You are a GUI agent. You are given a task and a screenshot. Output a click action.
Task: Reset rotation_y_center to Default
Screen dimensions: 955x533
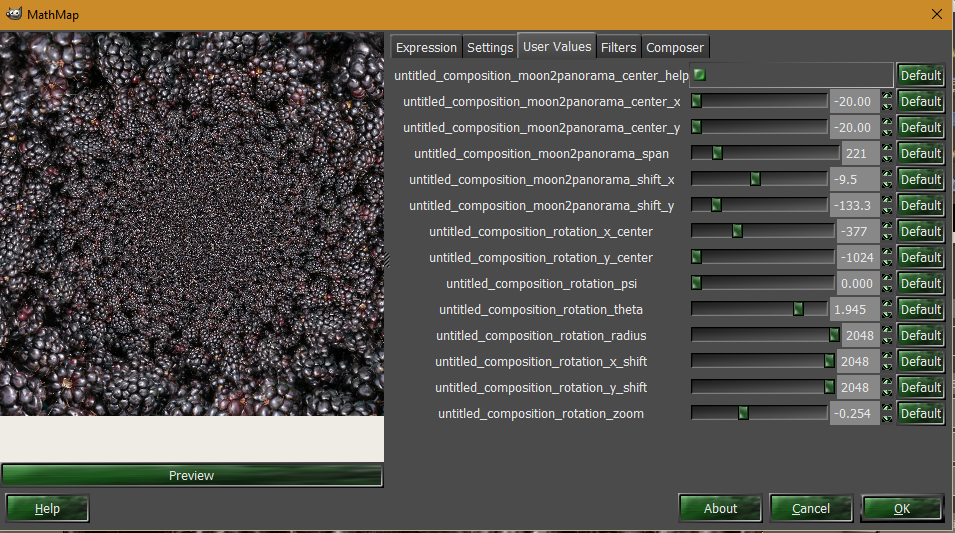coord(920,258)
